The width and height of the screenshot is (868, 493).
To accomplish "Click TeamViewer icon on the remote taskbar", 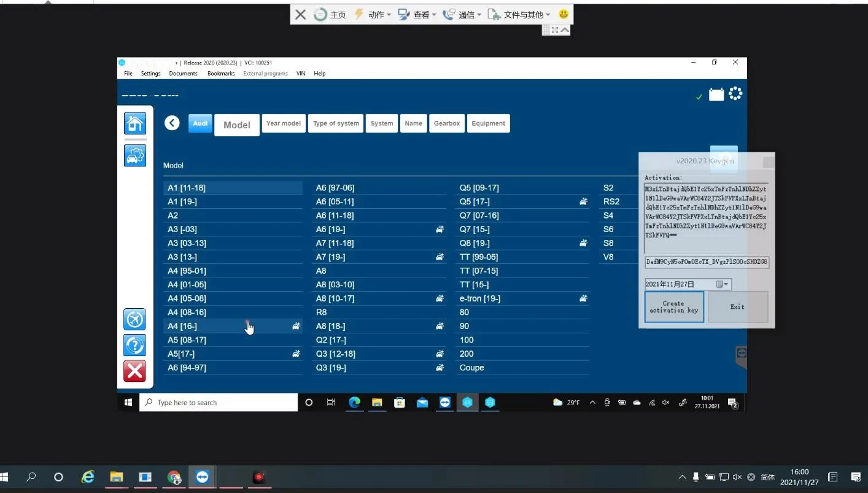I will click(x=445, y=402).
